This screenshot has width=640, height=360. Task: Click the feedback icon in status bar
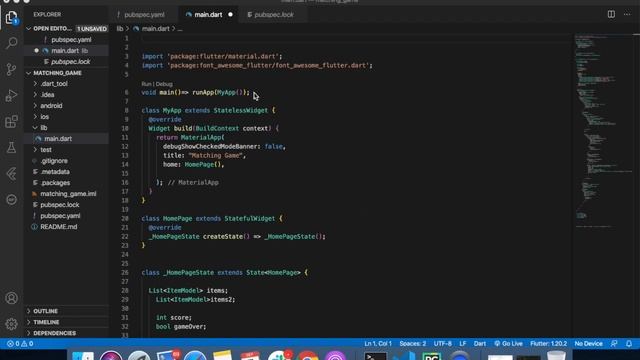(614, 344)
